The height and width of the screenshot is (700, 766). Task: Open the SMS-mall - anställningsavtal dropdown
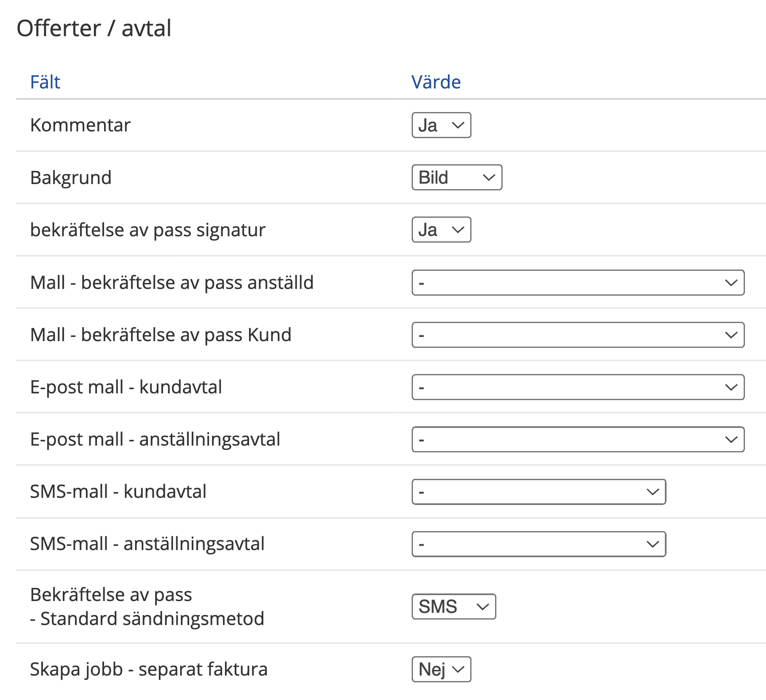(x=538, y=544)
